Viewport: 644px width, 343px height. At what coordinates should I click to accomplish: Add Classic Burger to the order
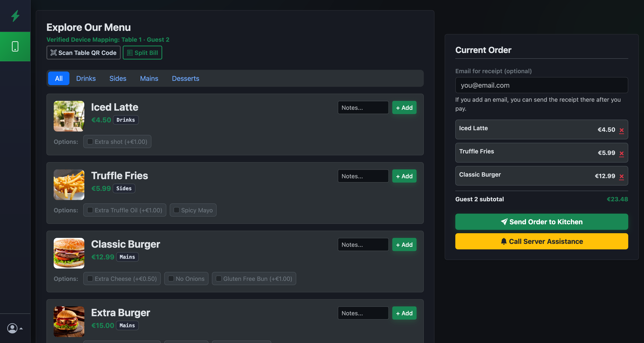coord(404,244)
